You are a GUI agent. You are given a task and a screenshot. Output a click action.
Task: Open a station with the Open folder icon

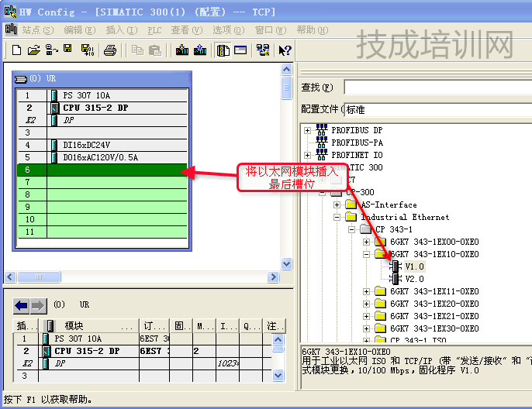point(34,50)
